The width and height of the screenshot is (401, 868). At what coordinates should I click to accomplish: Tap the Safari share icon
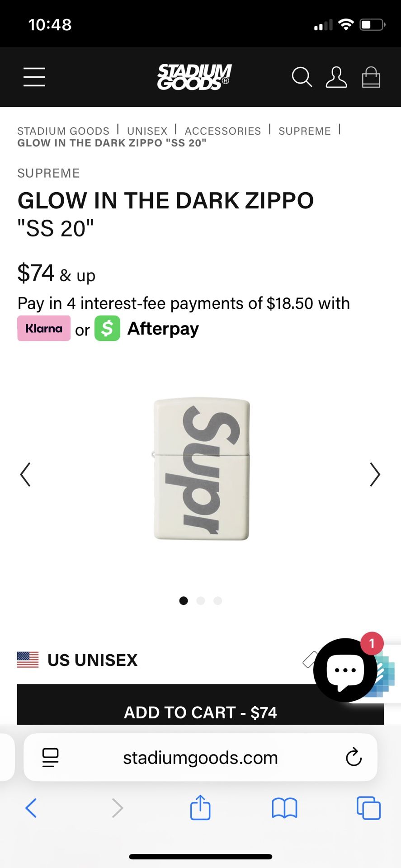(200, 808)
